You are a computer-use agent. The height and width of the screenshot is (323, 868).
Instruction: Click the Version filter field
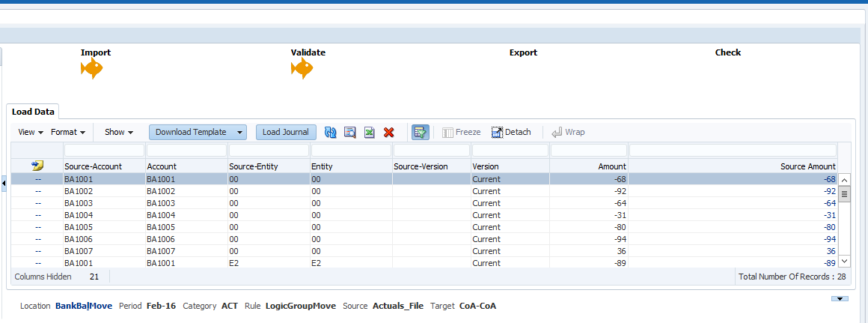pyautogui.click(x=510, y=150)
